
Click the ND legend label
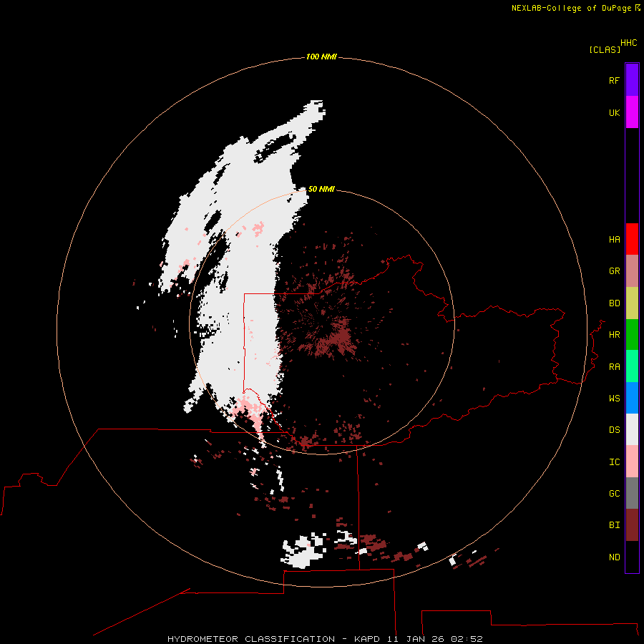click(x=614, y=557)
